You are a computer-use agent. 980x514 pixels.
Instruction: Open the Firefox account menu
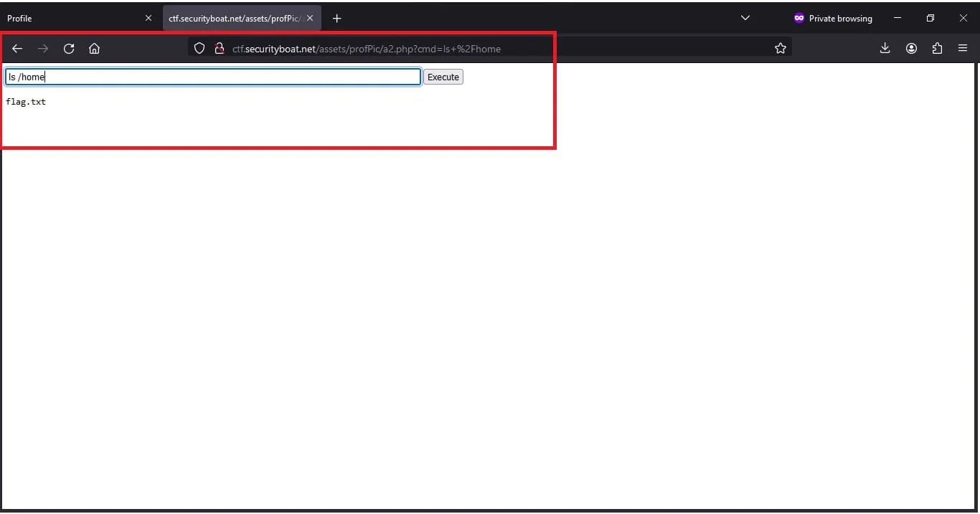[911, 48]
